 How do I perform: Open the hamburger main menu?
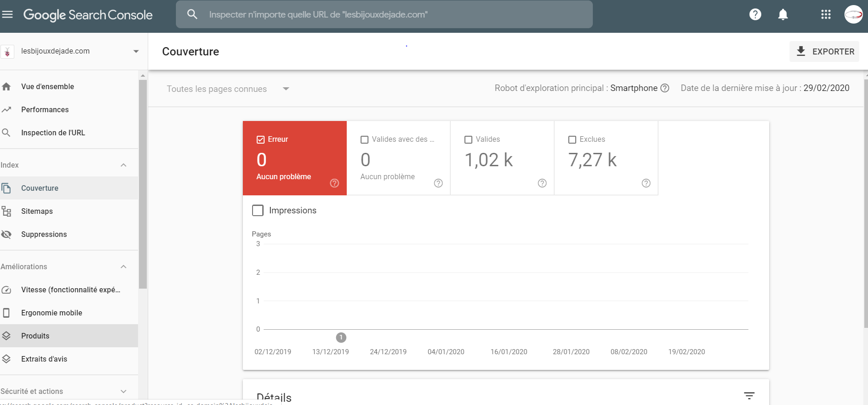coord(7,14)
